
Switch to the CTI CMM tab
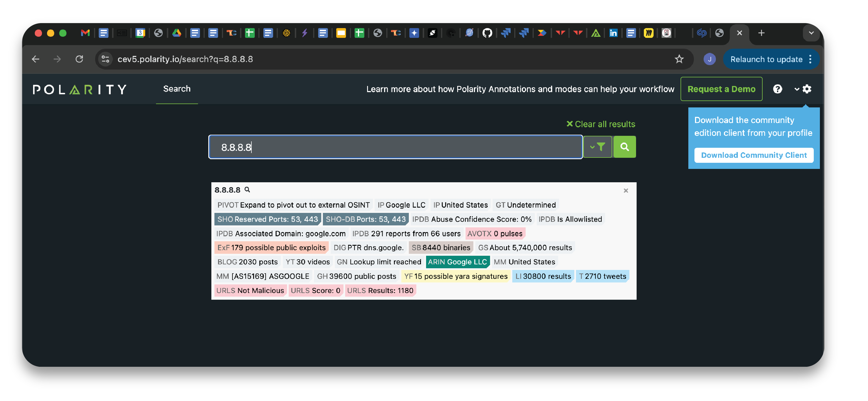click(666, 33)
